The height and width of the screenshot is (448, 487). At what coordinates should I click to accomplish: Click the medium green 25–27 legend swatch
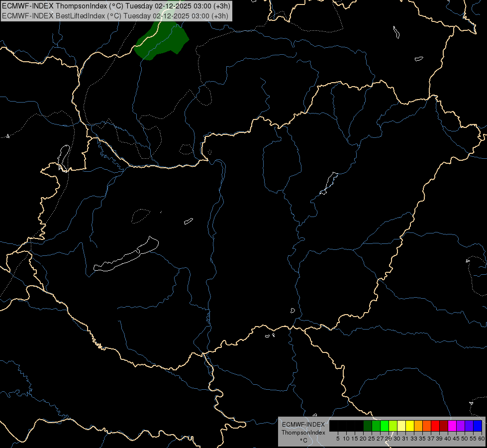tap(376, 426)
